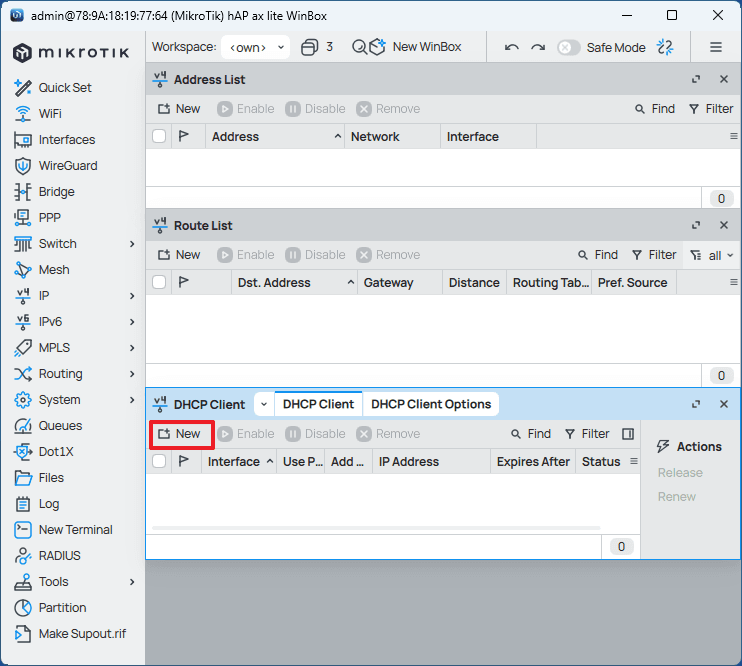
Task: Tick the select-all checkbox in DHCP Client
Action: coord(159,462)
